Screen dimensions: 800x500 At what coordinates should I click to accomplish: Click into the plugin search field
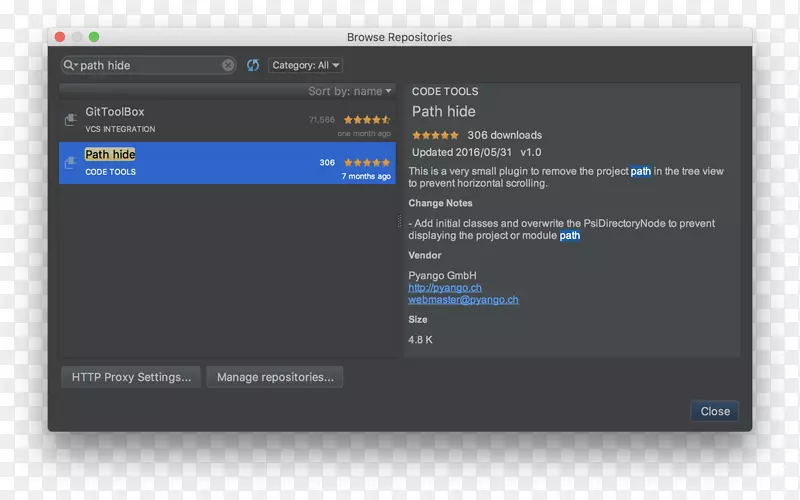pos(150,65)
